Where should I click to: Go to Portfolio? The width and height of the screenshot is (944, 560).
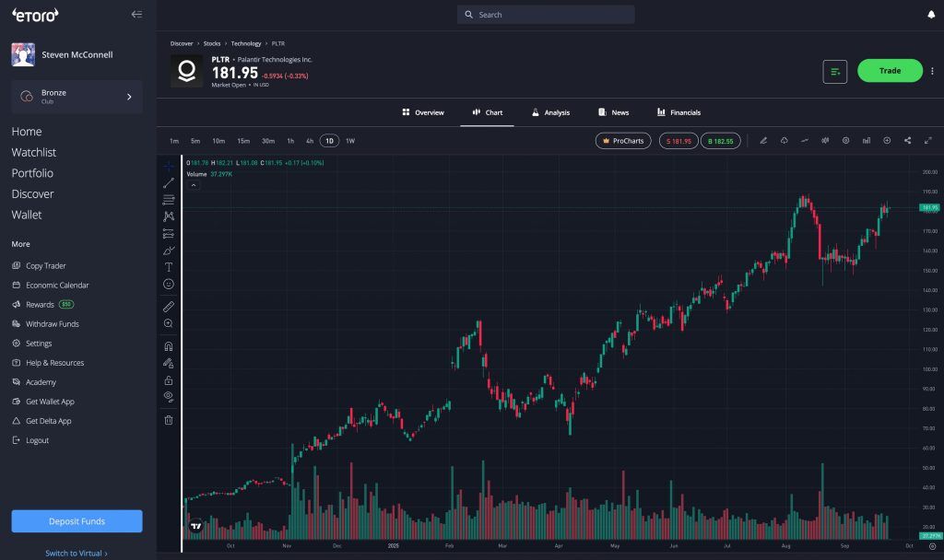pyautogui.click(x=32, y=173)
